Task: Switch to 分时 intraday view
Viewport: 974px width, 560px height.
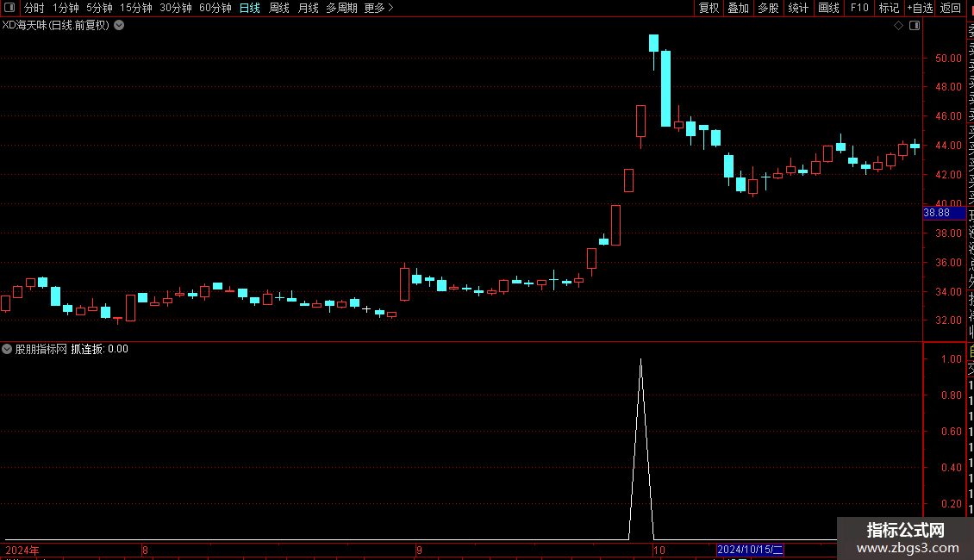Action: point(34,8)
